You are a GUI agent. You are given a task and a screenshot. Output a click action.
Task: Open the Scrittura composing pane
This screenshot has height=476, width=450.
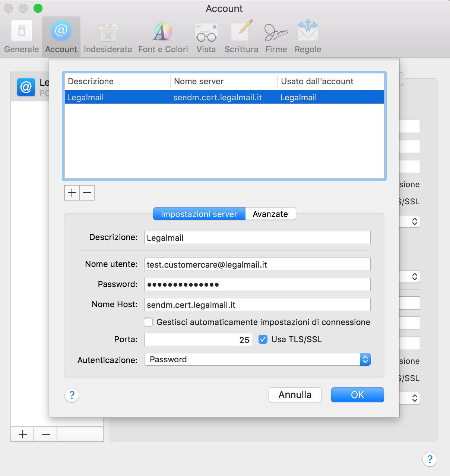[x=241, y=37]
